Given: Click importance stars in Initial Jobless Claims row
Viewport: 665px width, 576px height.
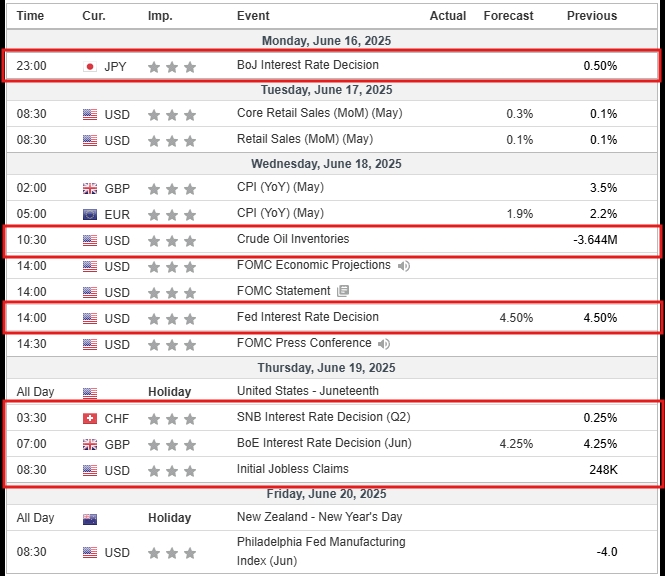Looking at the screenshot, I should [x=172, y=471].
